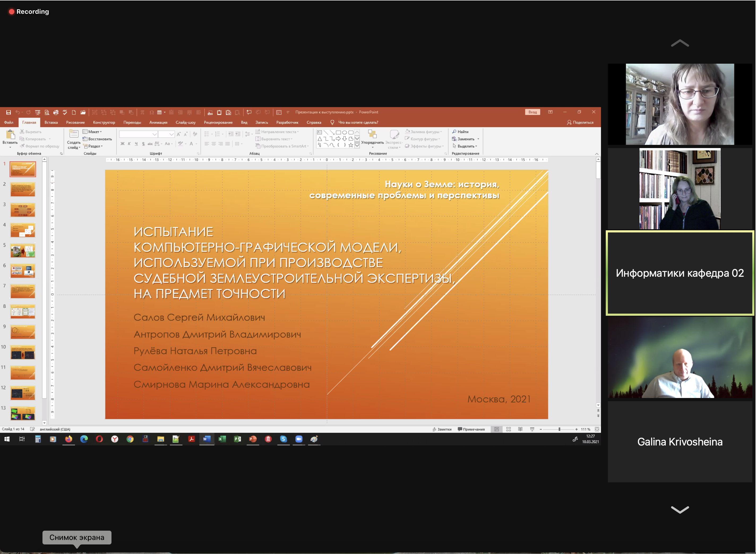Switch to slide sorter view icon
This screenshot has width=756, height=554.
508,429
